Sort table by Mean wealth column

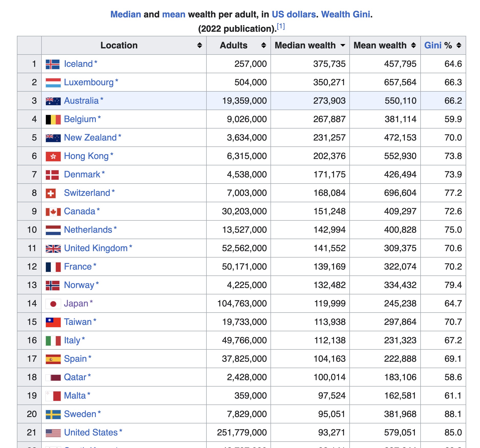[x=413, y=45]
